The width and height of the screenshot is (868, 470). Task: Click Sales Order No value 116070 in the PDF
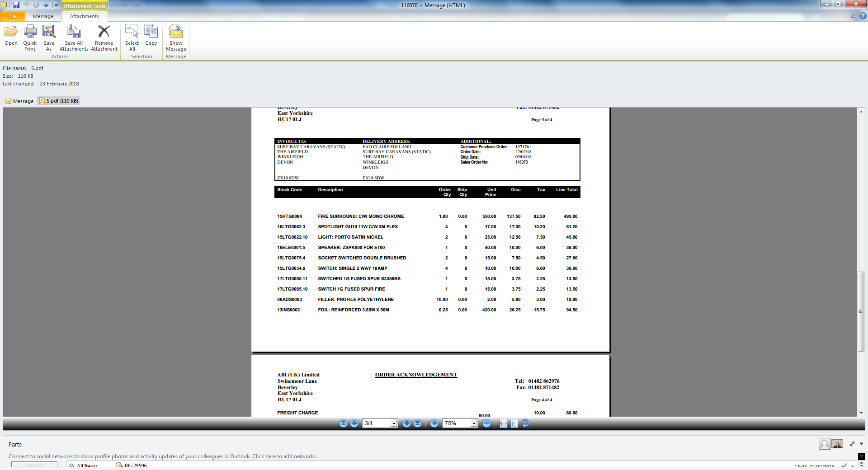coord(521,162)
